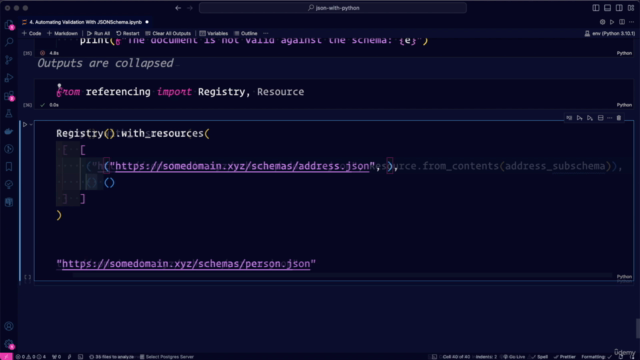Expand the collapsed outputs of cell 35
Viewport: 640px width, 360px height.
[x=105, y=63]
